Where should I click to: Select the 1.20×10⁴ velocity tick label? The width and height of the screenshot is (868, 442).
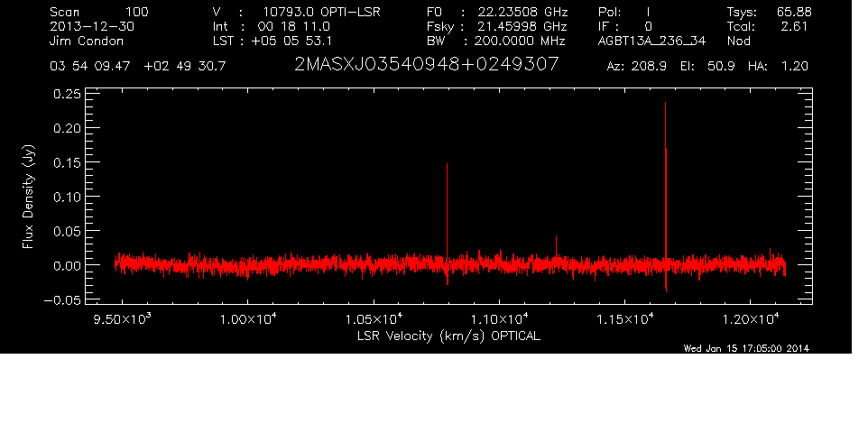point(752,318)
